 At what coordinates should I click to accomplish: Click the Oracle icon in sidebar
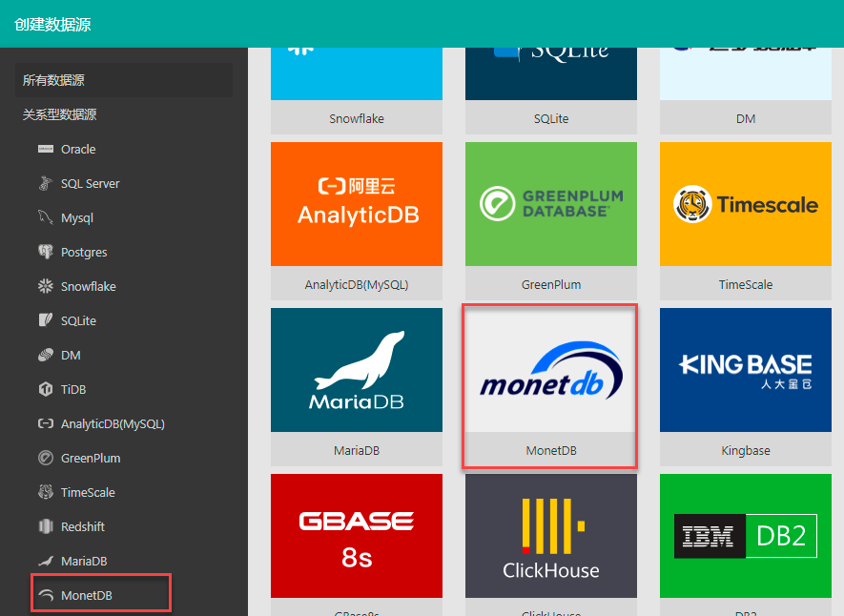coord(45,150)
